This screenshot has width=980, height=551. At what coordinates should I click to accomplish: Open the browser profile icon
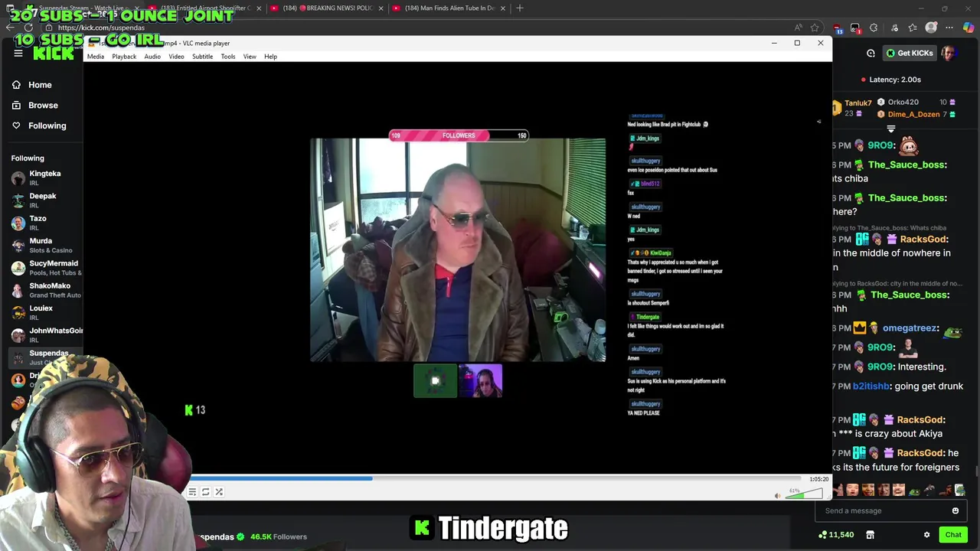(x=931, y=28)
